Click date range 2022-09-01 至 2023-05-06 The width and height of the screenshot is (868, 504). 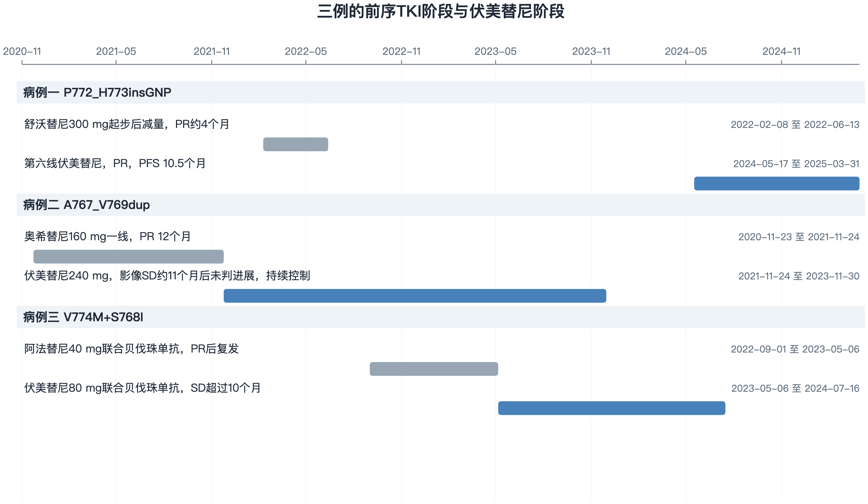tap(795, 349)
